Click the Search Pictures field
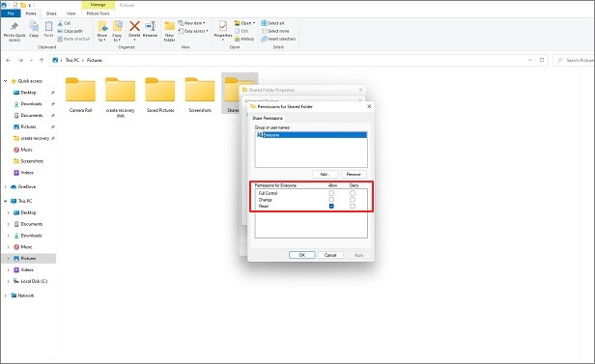The width and height of the screenshot is (595, 364). (575, 60)
